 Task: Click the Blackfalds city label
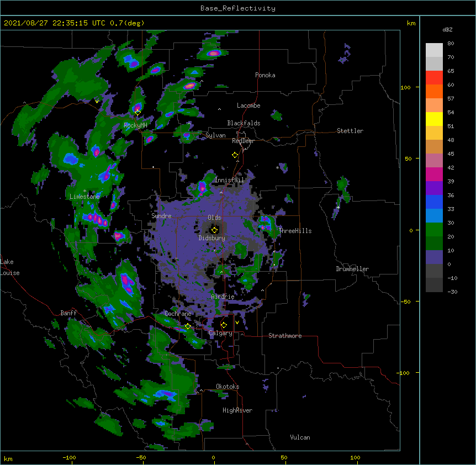pyautogui.click(x=244, y=123)
